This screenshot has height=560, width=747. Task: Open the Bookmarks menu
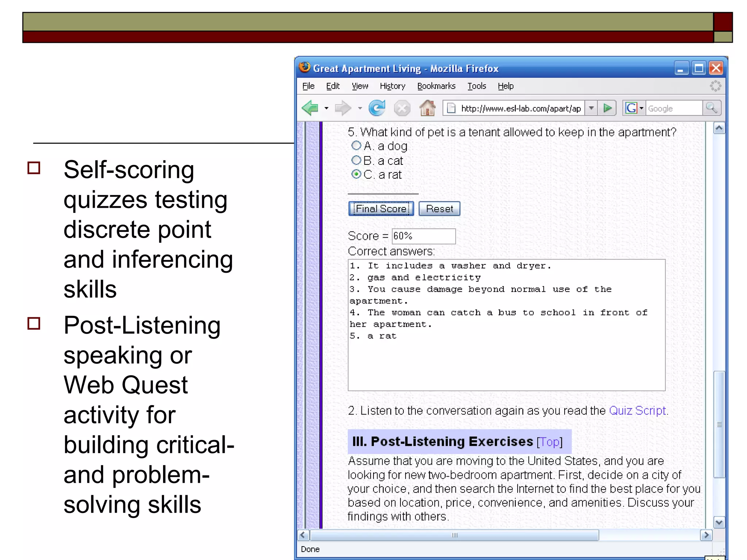(x=436, y=86)
